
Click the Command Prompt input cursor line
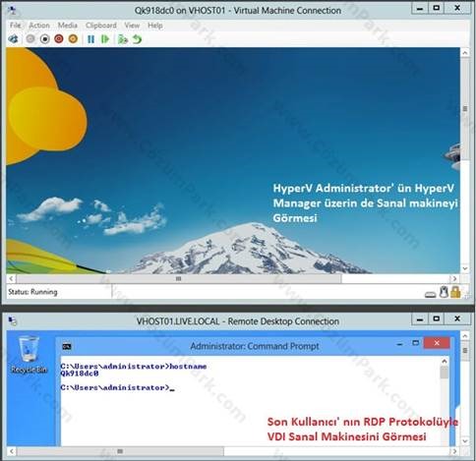tap(117, 387)
